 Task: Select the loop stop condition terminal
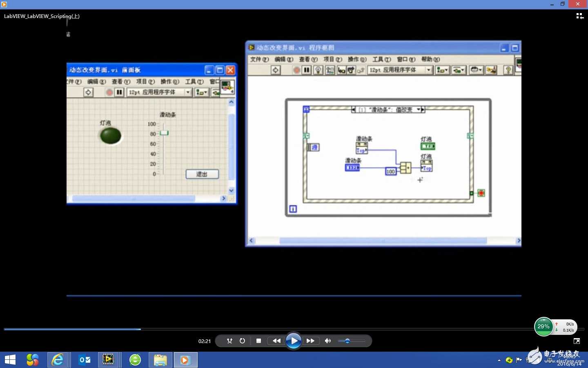click(481, 193)
